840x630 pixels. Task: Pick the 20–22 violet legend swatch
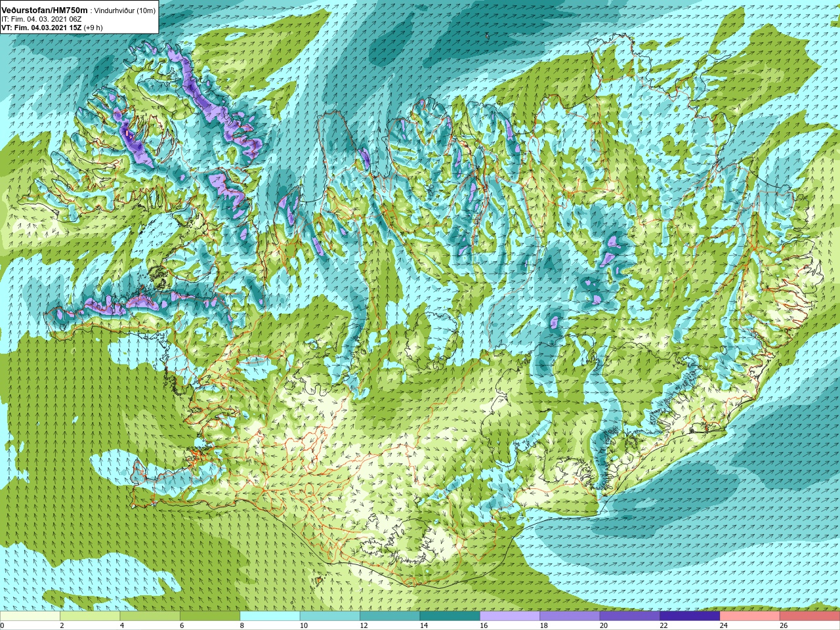point(629,616)
